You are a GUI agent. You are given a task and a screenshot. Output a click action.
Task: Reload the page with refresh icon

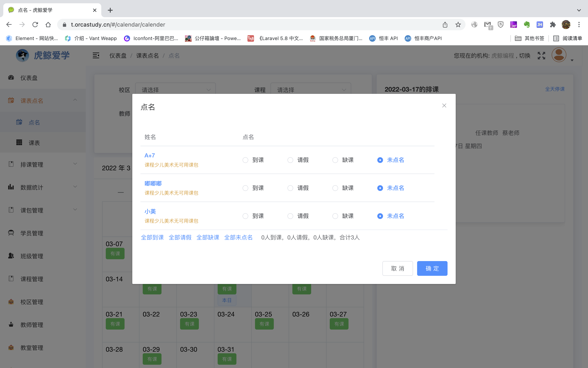35,25
